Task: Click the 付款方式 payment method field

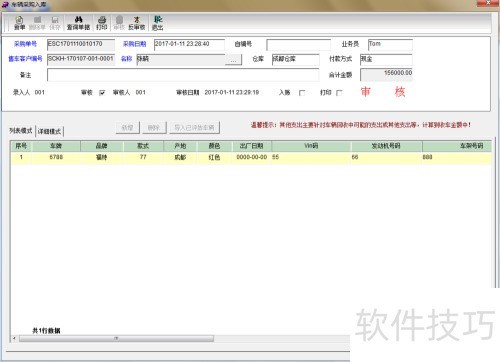Action: tap(386, 59)
